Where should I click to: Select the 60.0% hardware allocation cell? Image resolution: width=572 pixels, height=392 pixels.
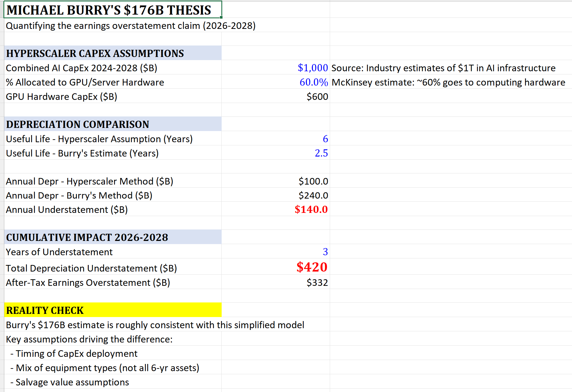pos(313,82)
